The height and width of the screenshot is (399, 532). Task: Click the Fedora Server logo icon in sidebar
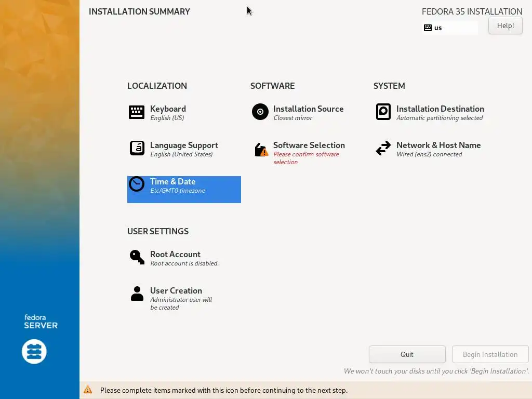34,352
